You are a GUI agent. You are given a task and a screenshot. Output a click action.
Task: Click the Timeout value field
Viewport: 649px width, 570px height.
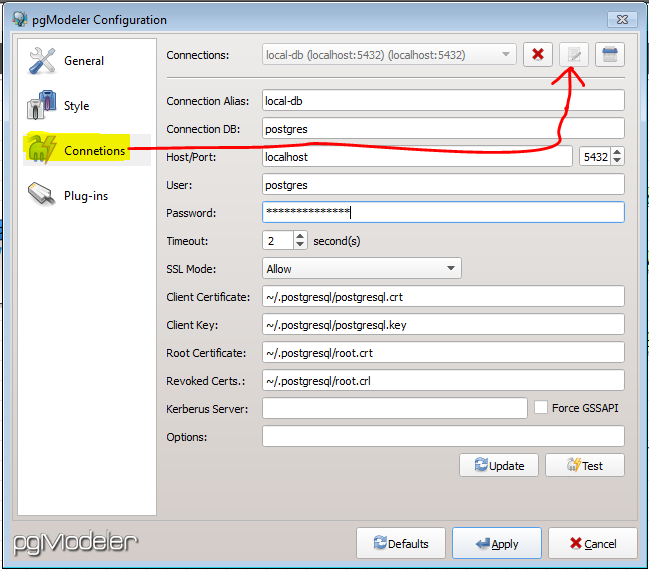(278, 241)
